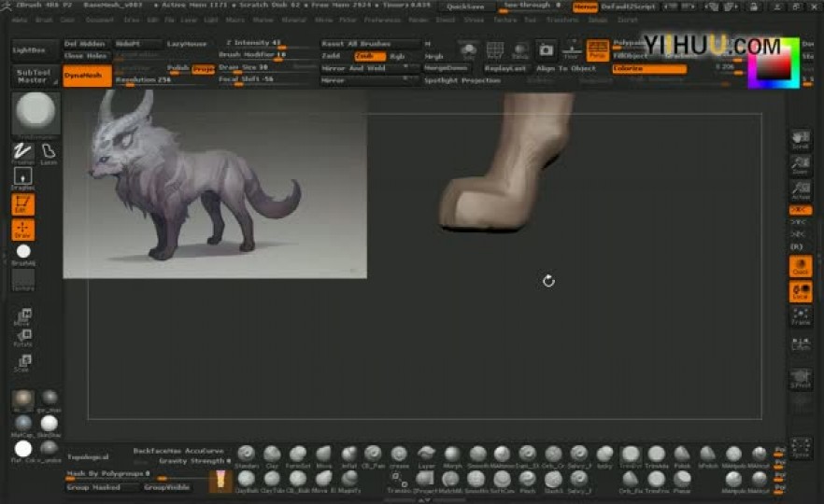Toggle PolyF polyframe display
The image size is (824, 504).
(x=494, y=49)
